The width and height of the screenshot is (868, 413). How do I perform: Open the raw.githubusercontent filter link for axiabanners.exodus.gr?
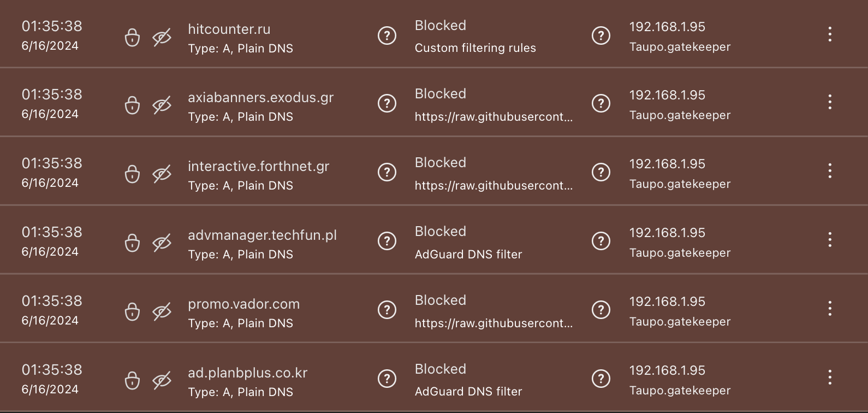(493, 116)
